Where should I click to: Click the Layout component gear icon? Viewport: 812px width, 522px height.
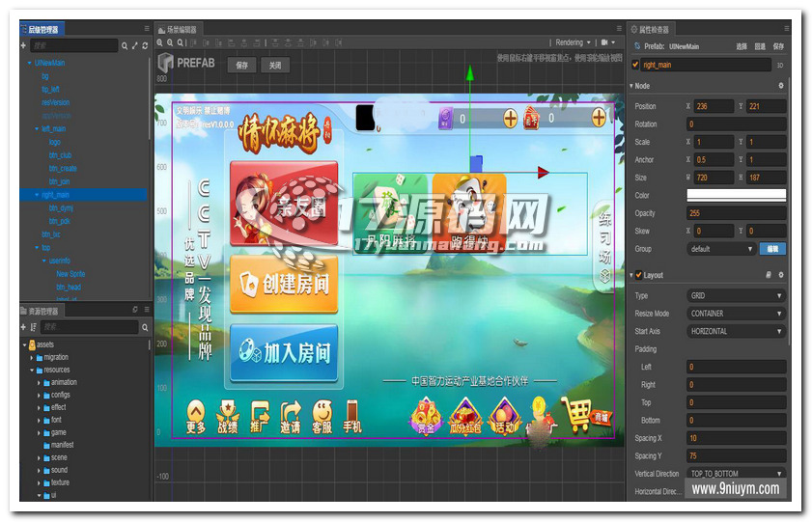point(781,275)
